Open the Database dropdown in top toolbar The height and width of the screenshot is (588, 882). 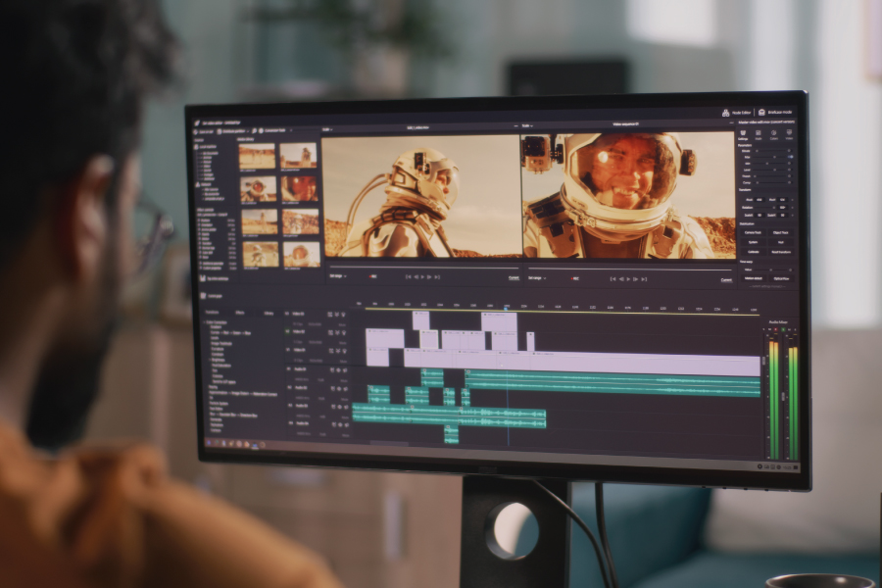[x=233, y=131]
